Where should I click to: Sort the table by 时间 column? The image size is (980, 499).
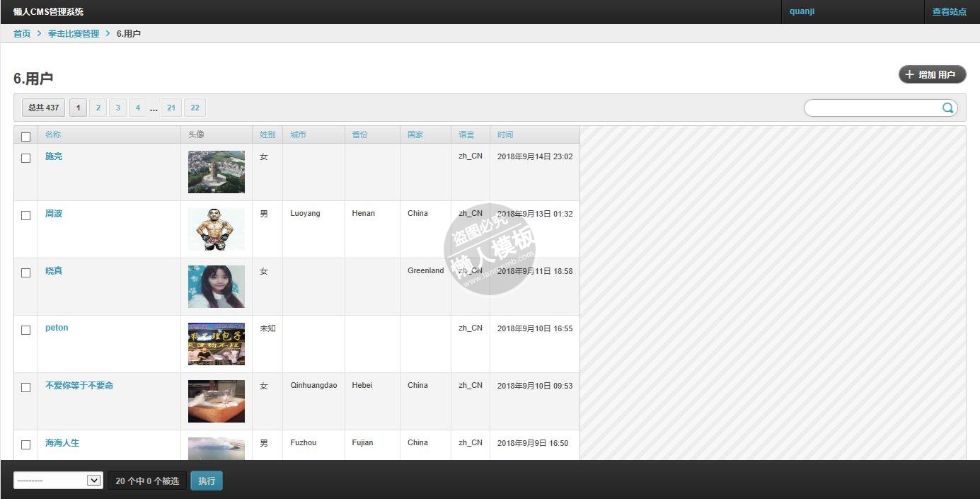point(505,134)
